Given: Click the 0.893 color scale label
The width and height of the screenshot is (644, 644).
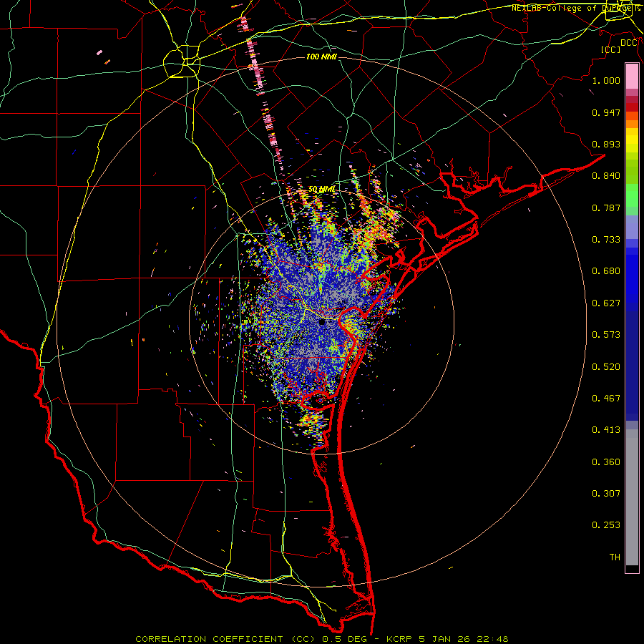Looking at the screenshot, I should coord(606,144).
